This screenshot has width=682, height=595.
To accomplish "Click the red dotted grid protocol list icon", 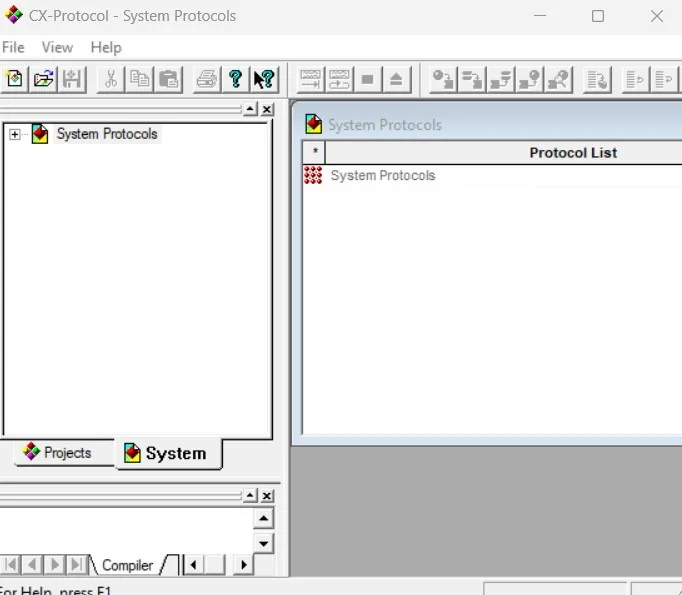I will click(313, 175).
